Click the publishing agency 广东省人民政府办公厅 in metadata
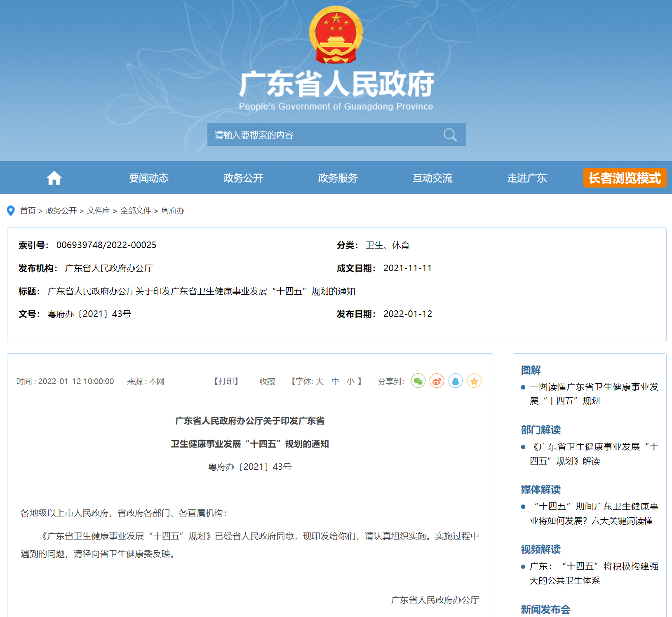The image size is (672, 617). (x=109, y=268)
